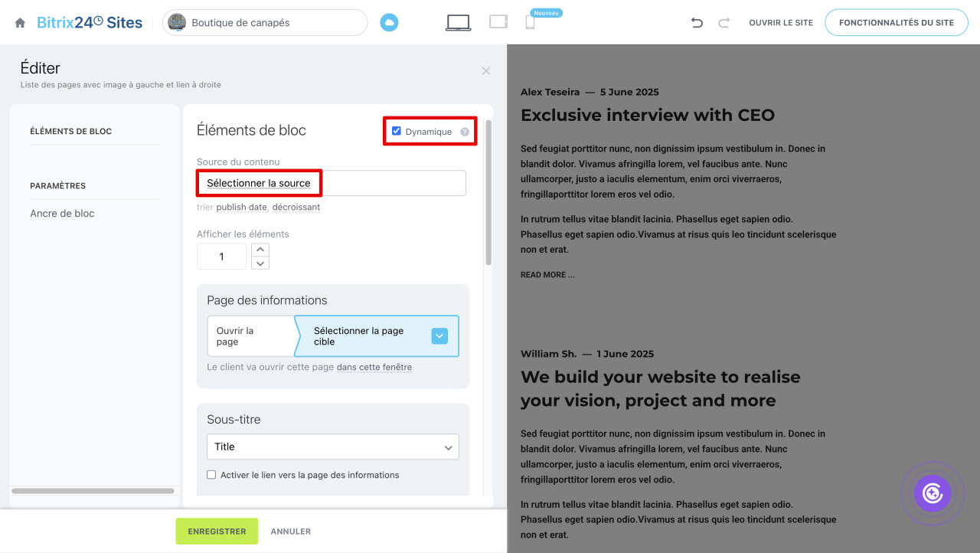Click William Sh. author line
Image resolution: width=980 pixels, height=553 pixels.
tap(587, 354)
